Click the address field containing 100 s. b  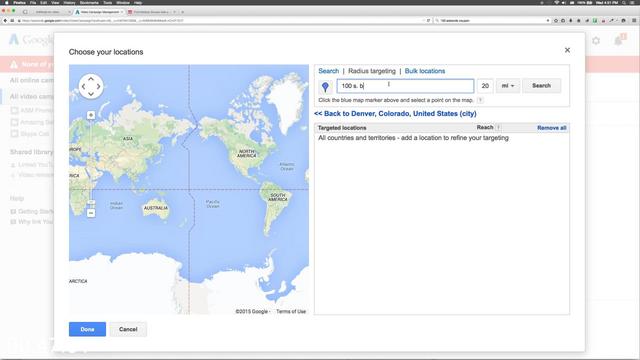[x=405, y=86]
